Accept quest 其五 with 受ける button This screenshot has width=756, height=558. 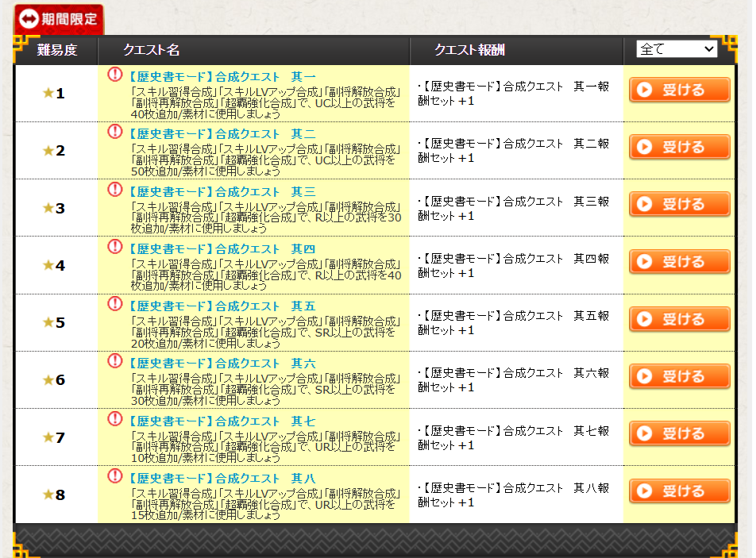click(679, 319)
